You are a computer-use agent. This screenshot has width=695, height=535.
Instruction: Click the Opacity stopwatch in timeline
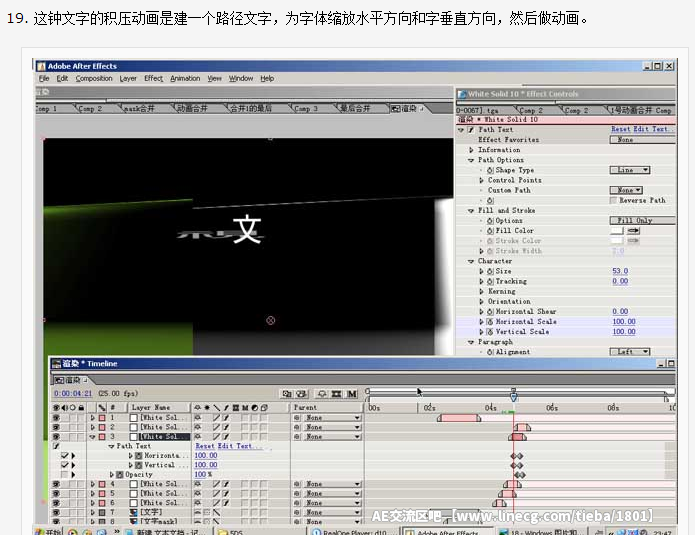(120, 475)
